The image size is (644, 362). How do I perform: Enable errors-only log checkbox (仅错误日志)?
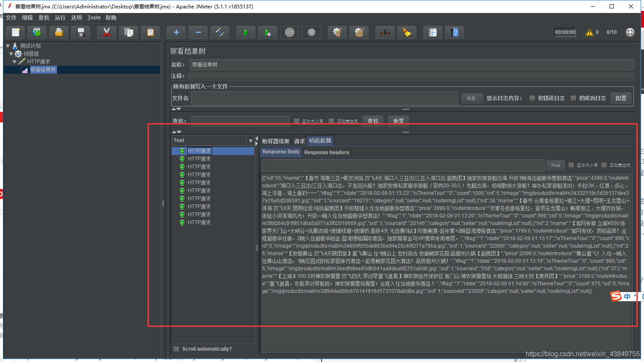[532, 98]
